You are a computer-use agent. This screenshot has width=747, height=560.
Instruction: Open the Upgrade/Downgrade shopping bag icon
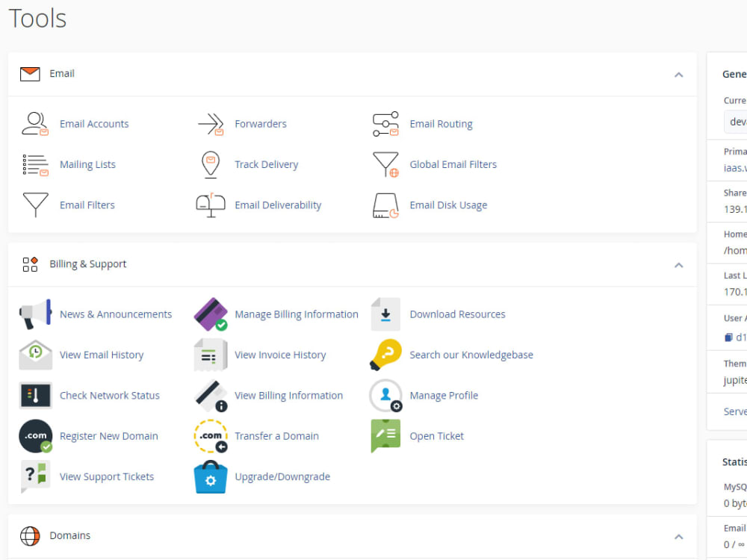[211, 476]
